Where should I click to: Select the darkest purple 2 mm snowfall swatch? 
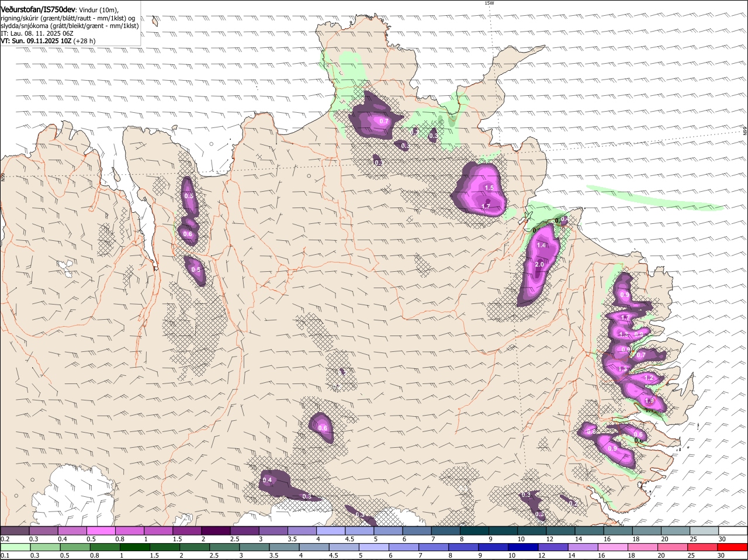tap(214, 531)
